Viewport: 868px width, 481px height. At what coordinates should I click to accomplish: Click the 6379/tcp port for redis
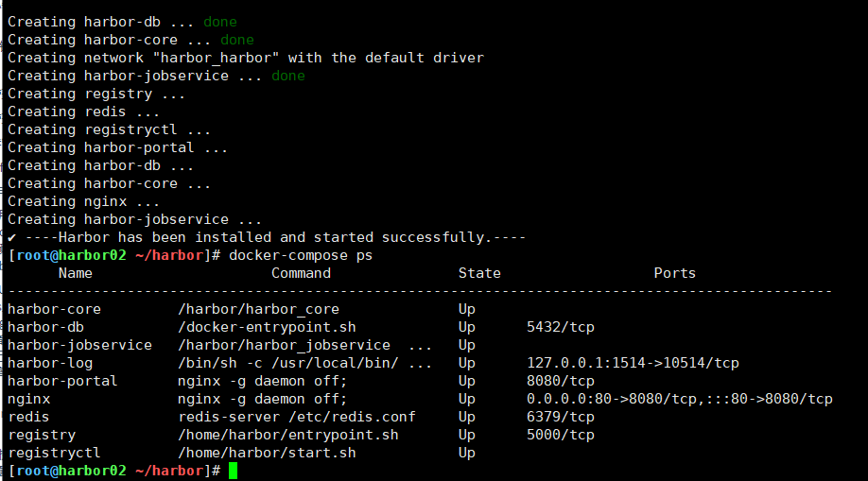560,417
